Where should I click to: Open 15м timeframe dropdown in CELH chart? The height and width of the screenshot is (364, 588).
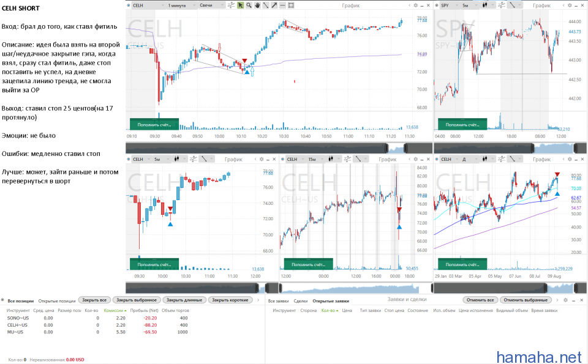point(316,159)
